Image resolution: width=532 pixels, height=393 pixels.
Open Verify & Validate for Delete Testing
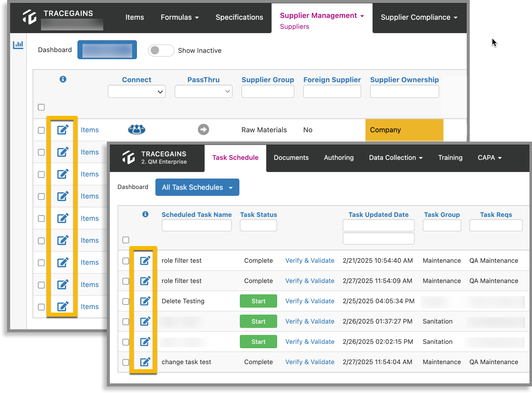[310, 301]
